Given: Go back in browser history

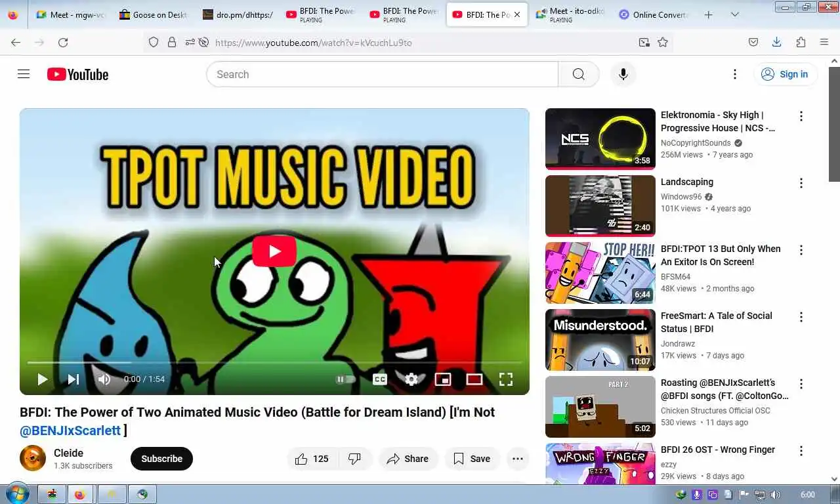Looking at the screenshot, I should 16,42.
